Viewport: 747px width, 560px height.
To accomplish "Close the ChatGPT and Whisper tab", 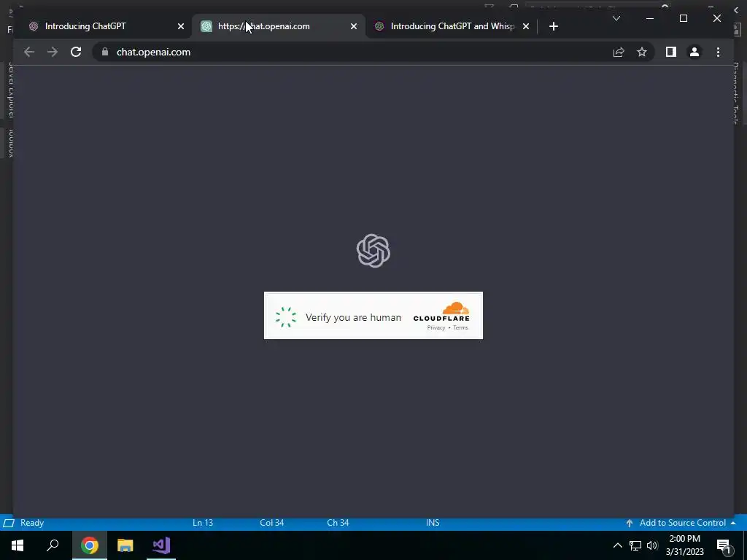I will (526, 27).
